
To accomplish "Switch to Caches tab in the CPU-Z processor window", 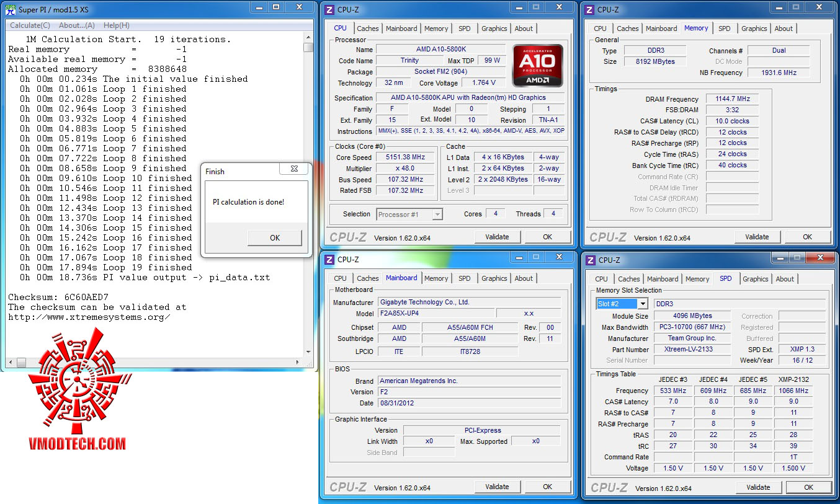I will pyautogui.click(x=368, y=29).
